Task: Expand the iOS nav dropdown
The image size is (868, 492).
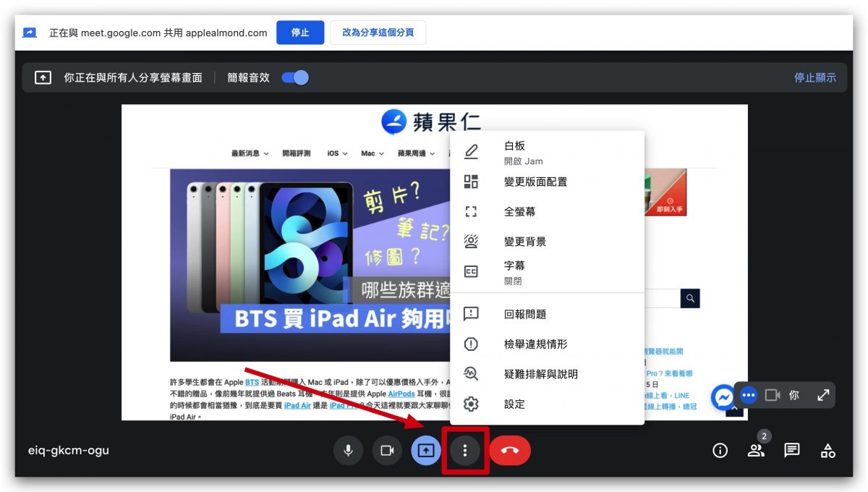Action: pos(337,153)
